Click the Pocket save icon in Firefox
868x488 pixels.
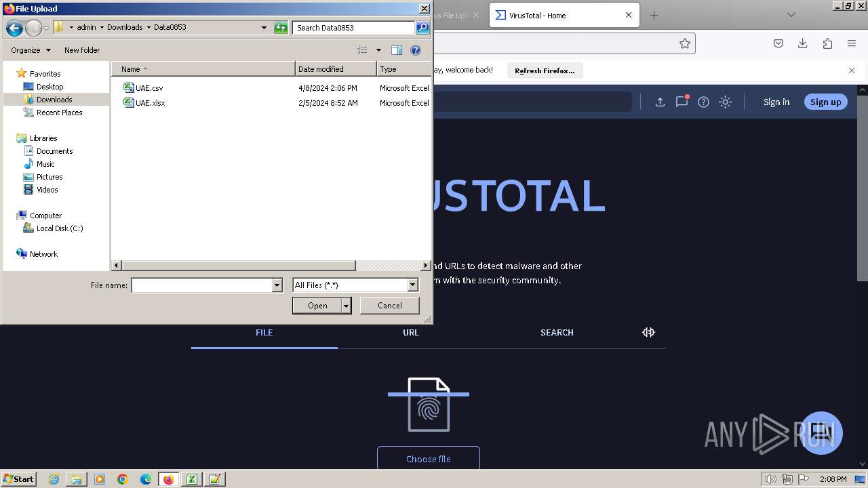[x=778, y=43]
